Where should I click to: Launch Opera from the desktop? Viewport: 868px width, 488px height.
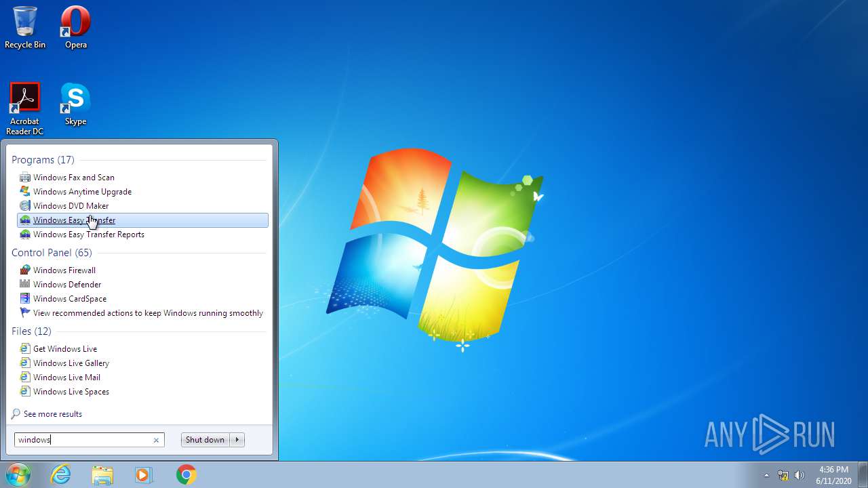(x=75, y=27)
